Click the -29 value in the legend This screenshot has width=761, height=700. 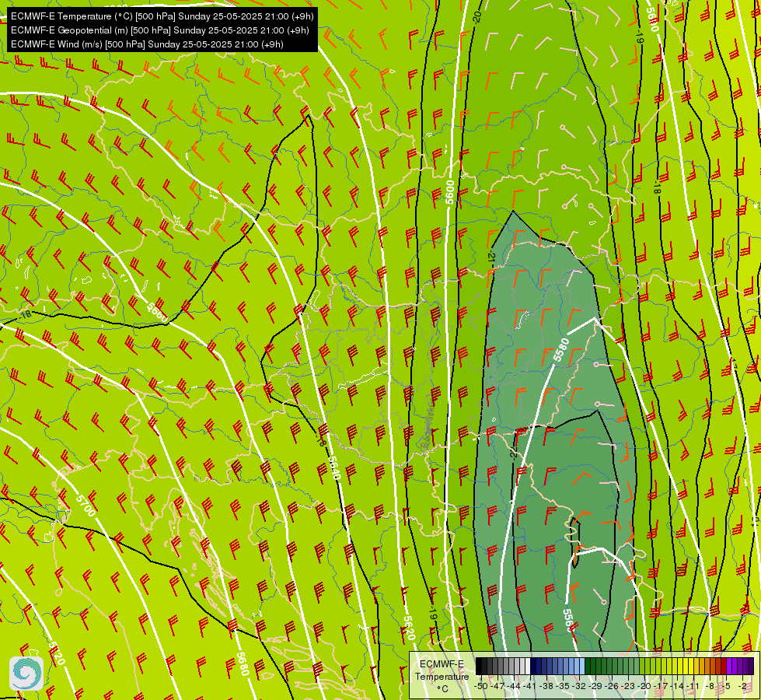click(x=595, y=686)
